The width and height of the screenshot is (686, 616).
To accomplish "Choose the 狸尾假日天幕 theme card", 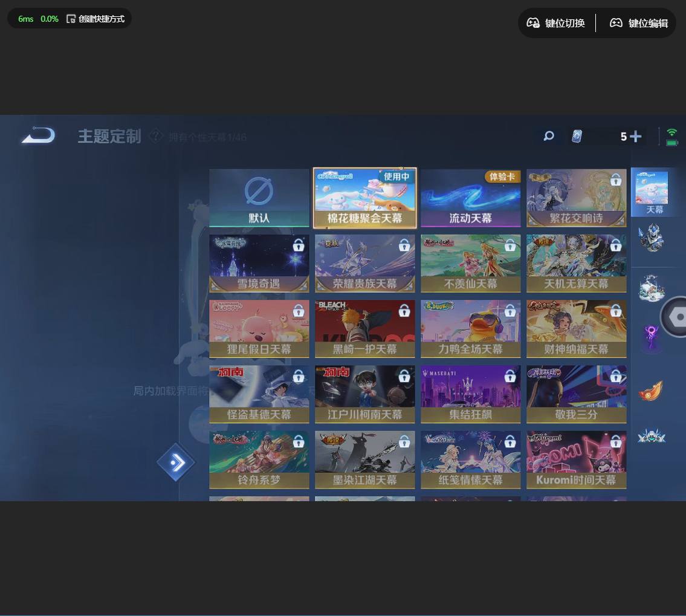I will click(259, 329).
